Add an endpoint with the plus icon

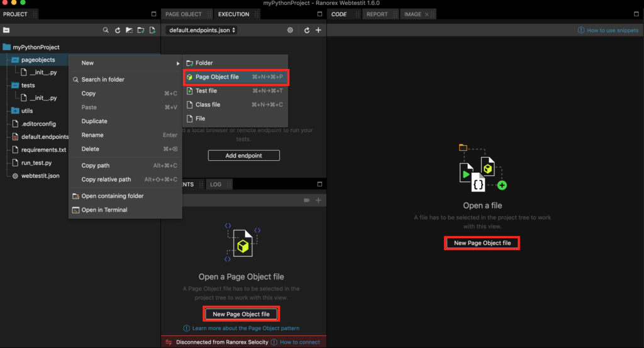[318, 30]
